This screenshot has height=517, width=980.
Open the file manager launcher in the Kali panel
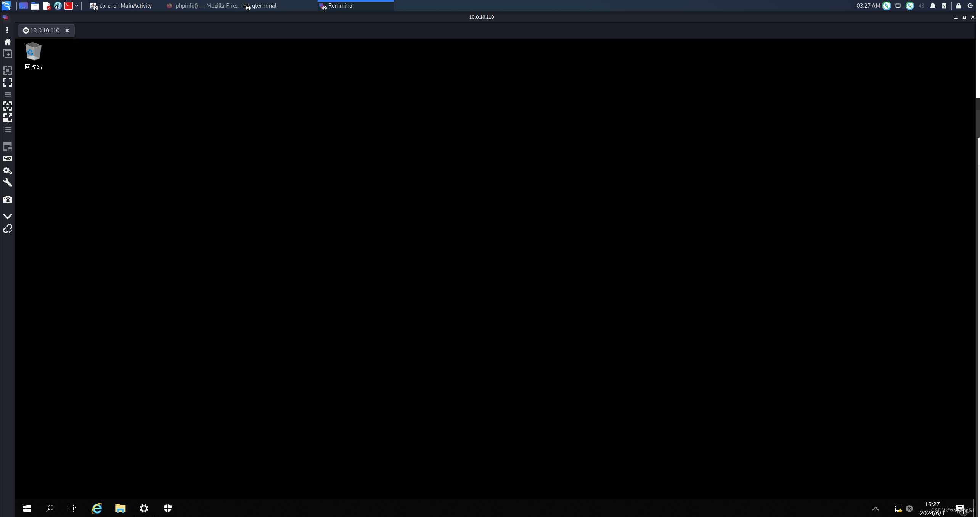pos(35,6)
